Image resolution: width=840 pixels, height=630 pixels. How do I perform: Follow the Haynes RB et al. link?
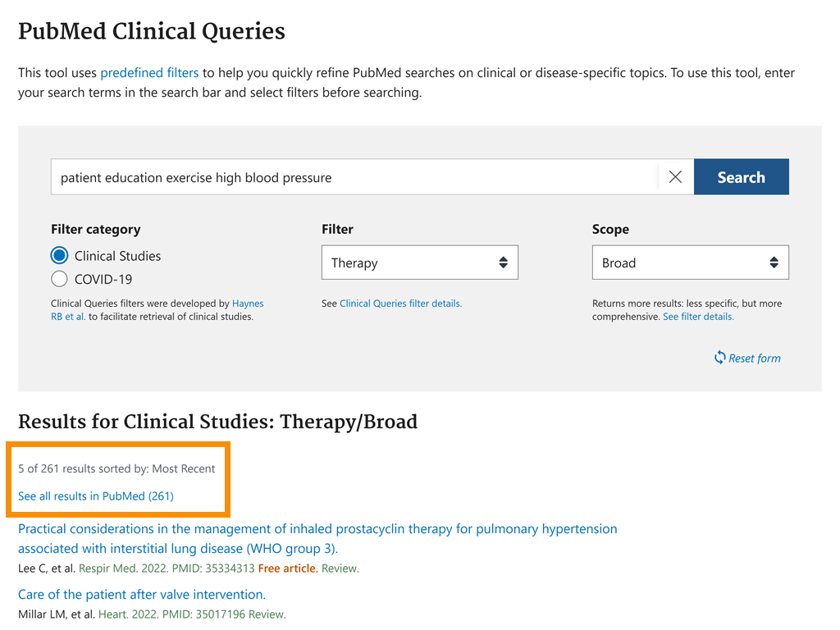[x=248, y=304]
